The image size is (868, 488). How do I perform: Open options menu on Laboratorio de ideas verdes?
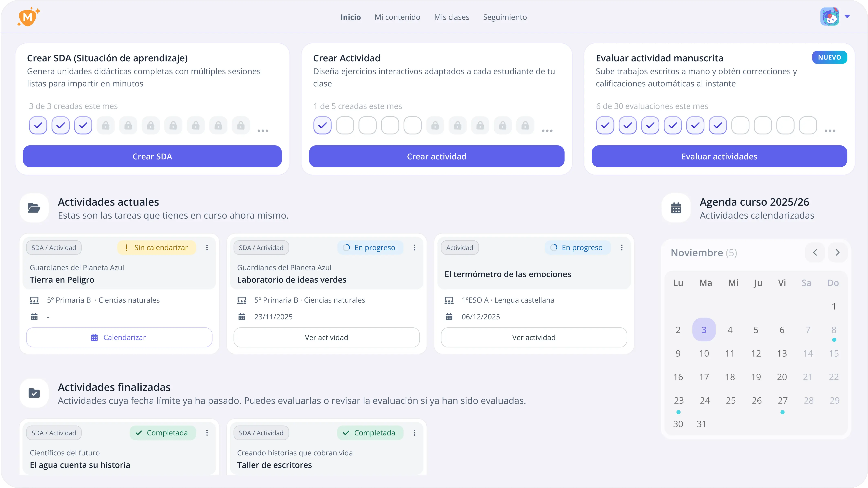(x=414, y=248)
